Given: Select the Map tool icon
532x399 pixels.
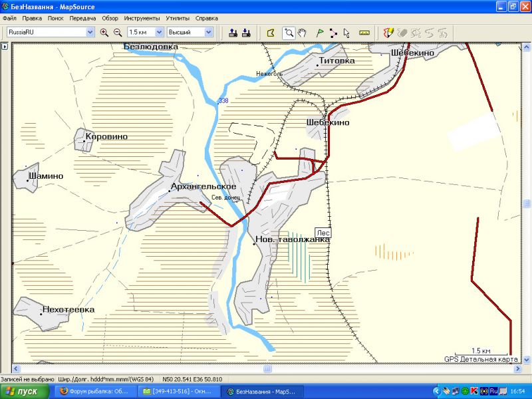Looking at the screenshot, I should point(271,33).
